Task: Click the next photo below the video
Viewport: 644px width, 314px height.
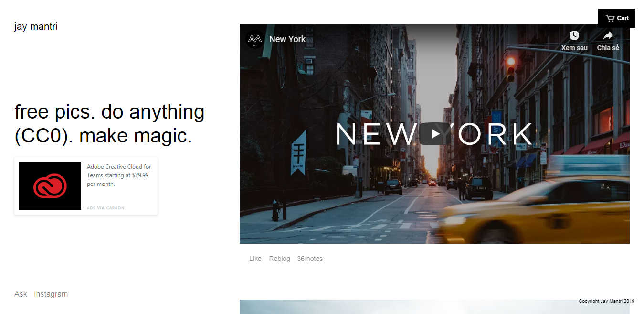Action: click(434, 307)
